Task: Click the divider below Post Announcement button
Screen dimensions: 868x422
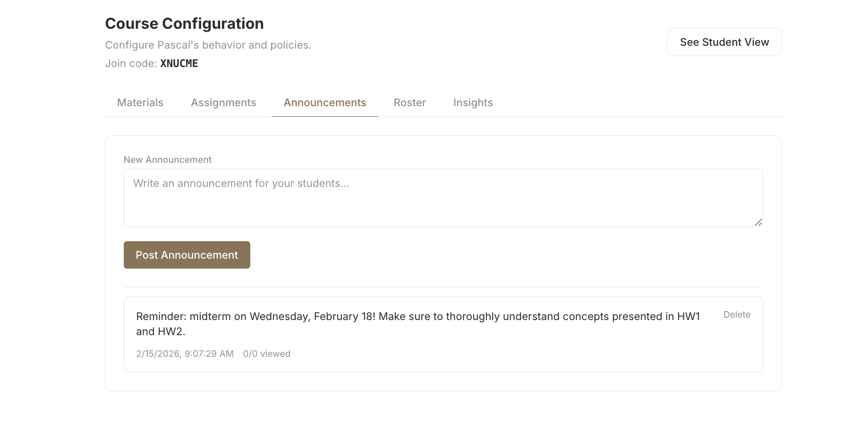Action: 443,287
